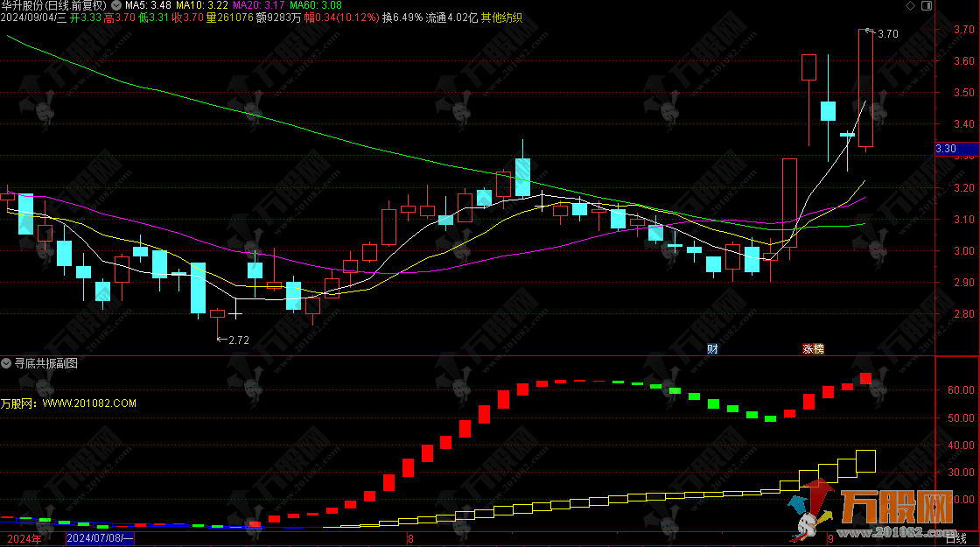Click the 2024/07/08 date tag on axis
Screen dimensions: 980x547
pyautogui.click(x=100, y=538)
